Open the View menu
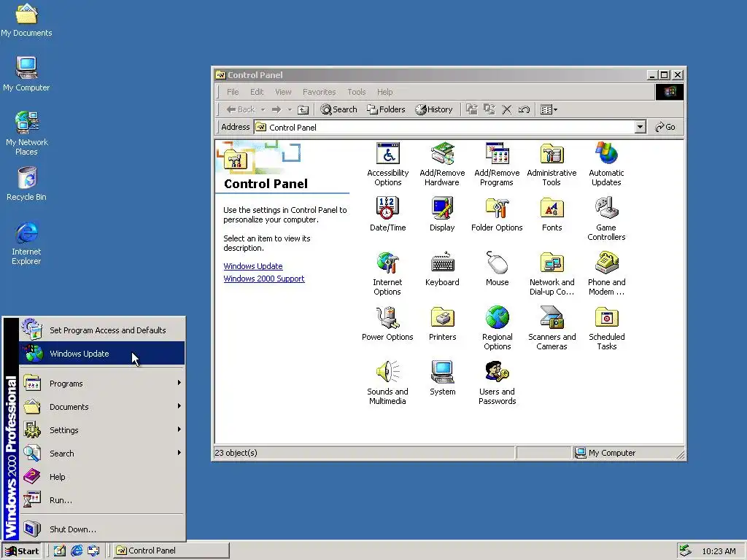 point(283,92)
